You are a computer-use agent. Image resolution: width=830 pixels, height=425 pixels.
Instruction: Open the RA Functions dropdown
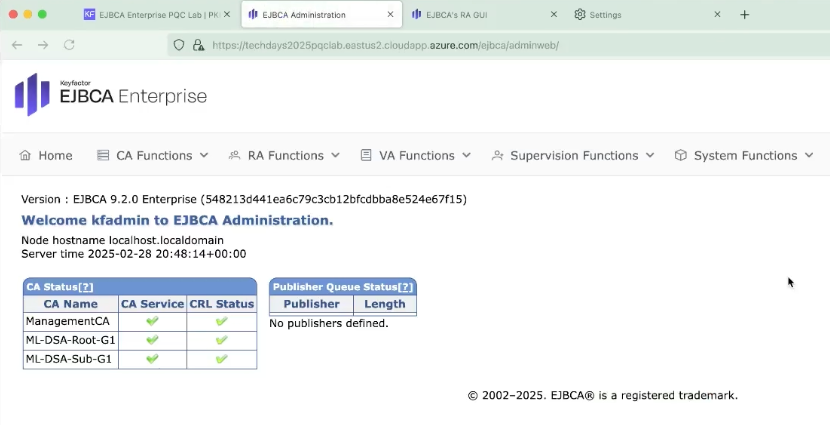click(284, 156)
